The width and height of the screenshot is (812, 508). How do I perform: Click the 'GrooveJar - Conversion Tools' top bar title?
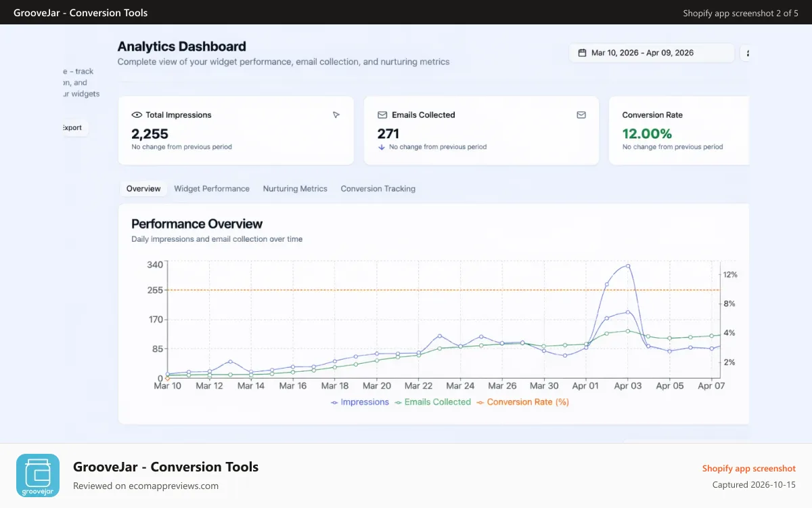tap(81, 13)
